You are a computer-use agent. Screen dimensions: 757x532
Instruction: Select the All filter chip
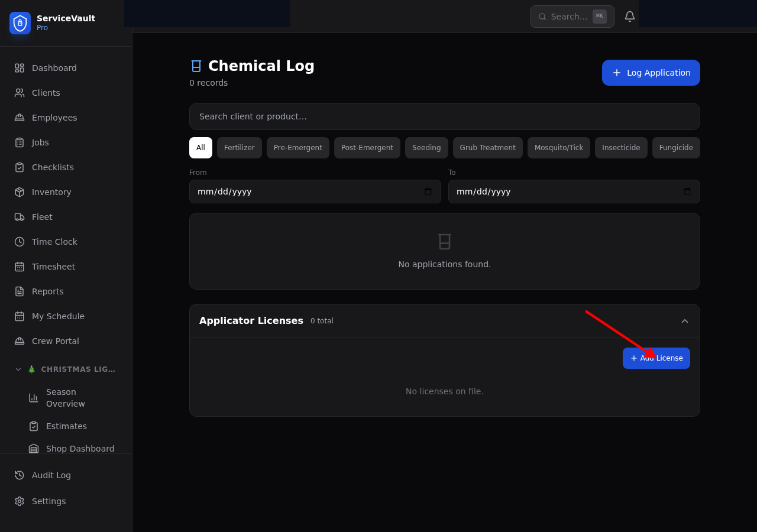200,148
